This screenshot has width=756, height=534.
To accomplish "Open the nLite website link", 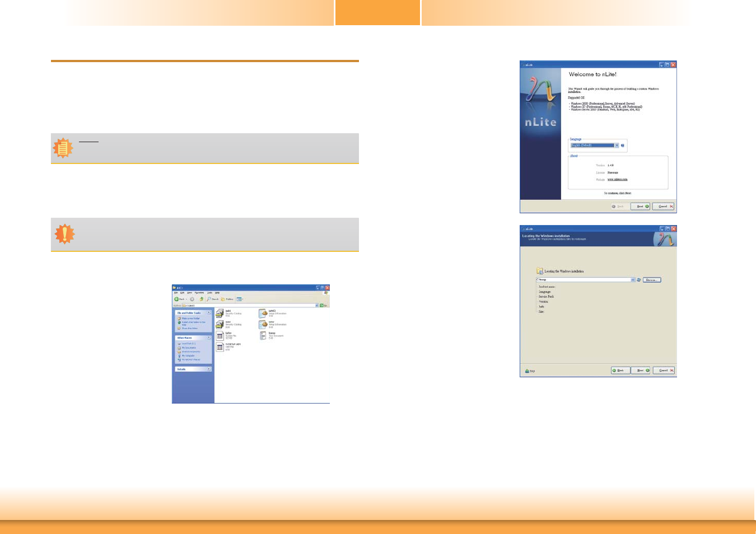I will pyautogui.click(x=617, y=180).
